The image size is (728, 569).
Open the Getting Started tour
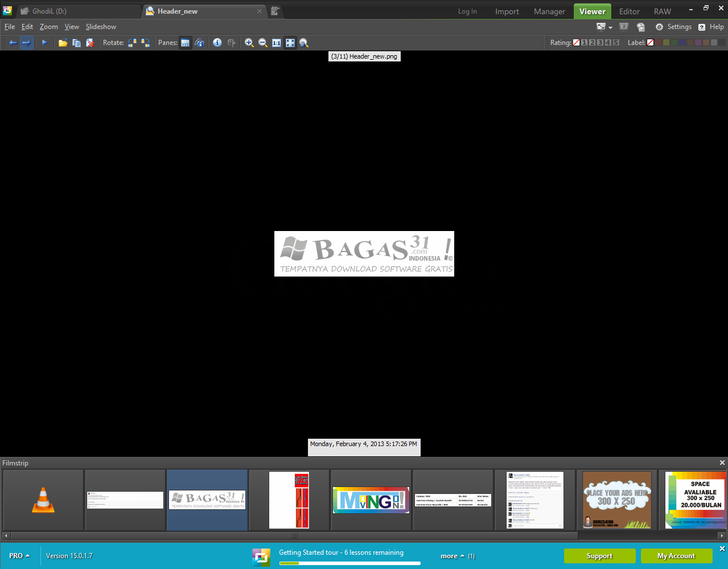coord(341,552)
